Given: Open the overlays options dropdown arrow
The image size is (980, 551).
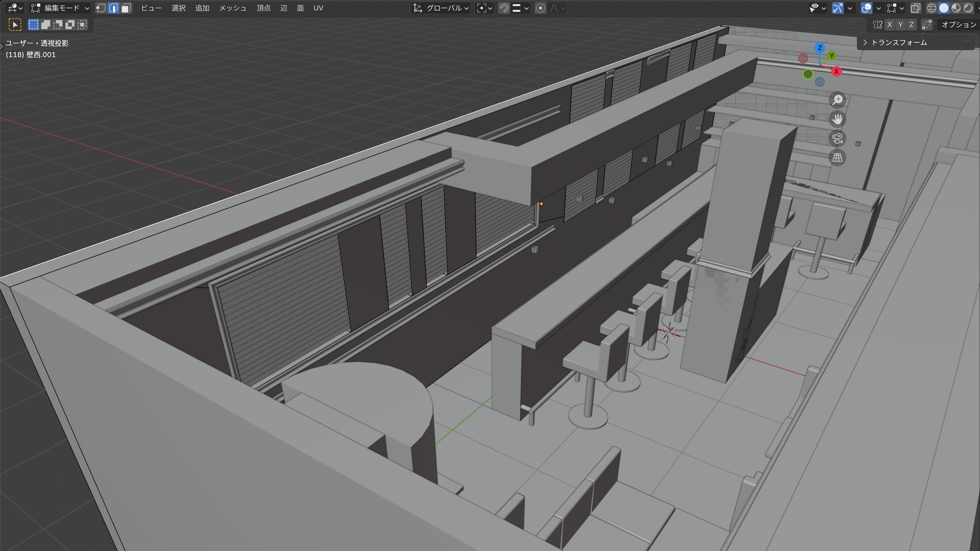Looking at the screenshot, I should pyautogui.click(x=878, y=8).
